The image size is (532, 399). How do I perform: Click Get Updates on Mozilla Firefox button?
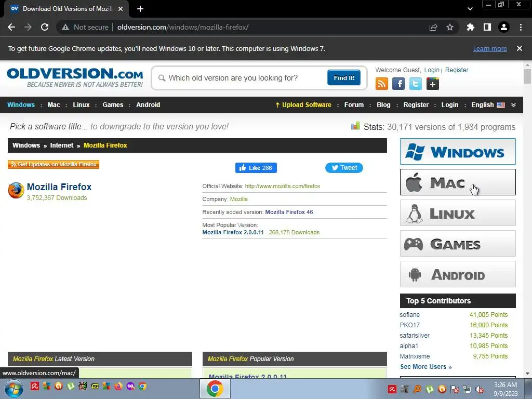tap(54, 164)
